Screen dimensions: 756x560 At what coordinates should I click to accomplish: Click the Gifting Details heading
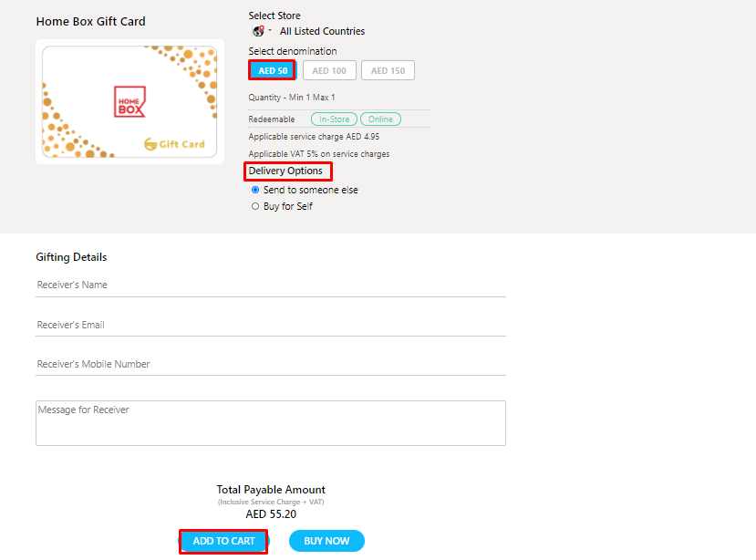71,257
